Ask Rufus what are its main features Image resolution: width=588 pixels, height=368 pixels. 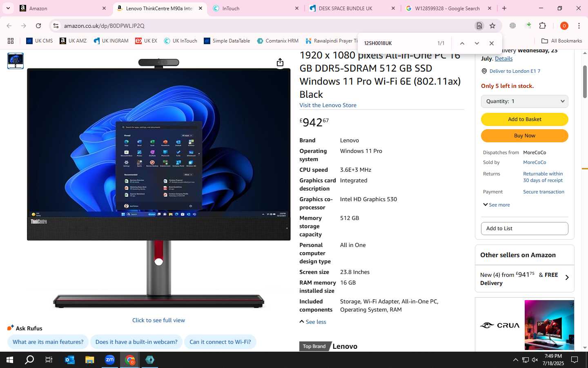(48, 342)
